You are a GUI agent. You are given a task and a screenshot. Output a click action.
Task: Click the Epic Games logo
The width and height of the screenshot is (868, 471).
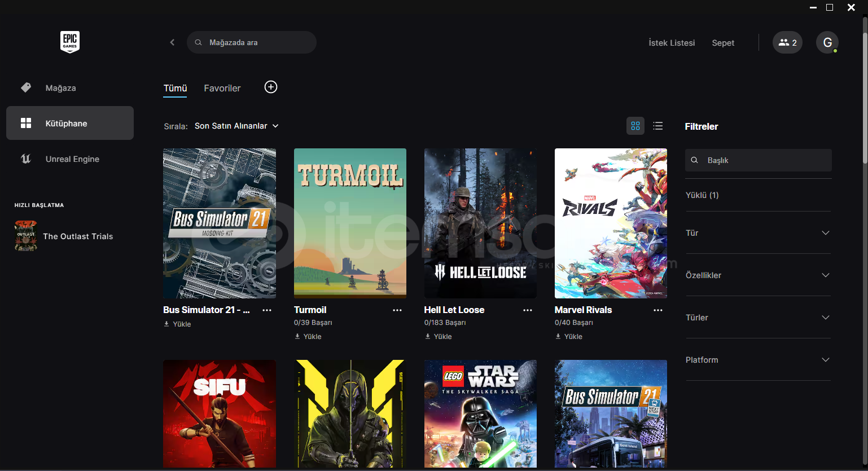[x=70, y=42]
